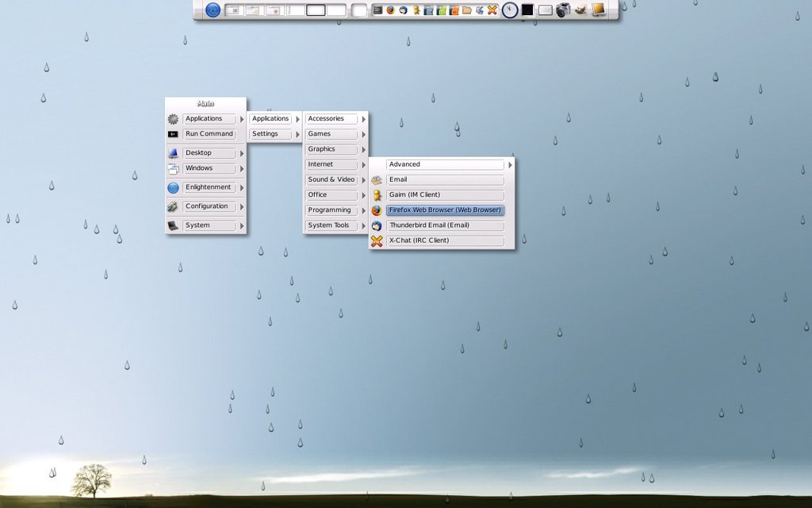The image size is (812, 508).
Task: Click the Gaim icon in the shelf
Action: point(416,10)
